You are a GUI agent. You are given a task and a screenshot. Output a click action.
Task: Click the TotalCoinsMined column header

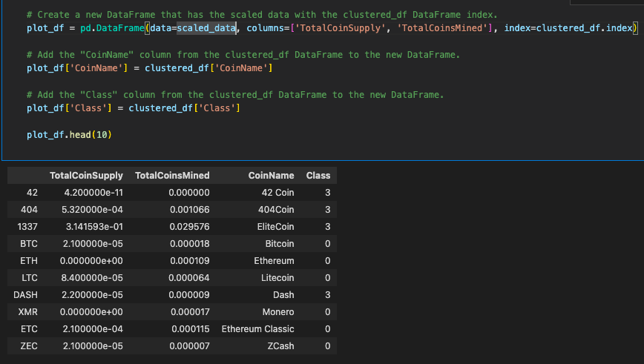coord(172,176)
